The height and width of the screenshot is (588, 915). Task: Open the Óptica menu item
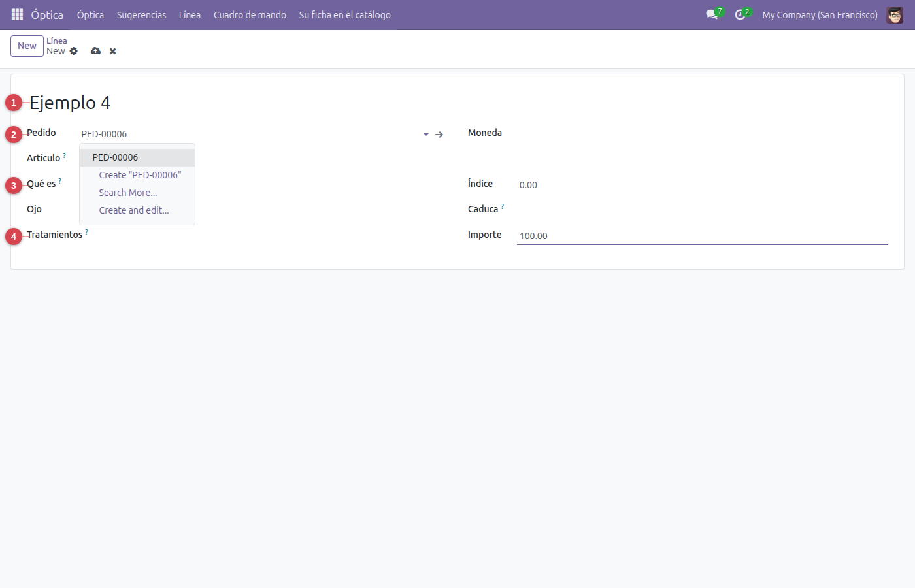[x=90, y=14]
